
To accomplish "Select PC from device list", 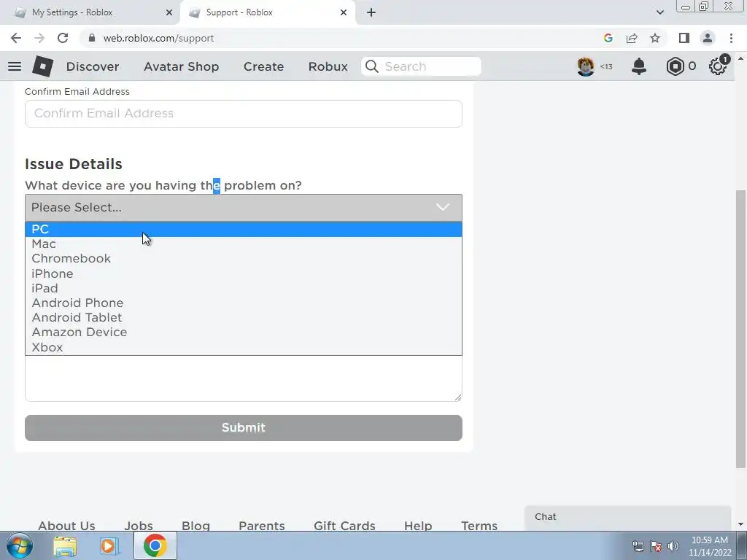I will (x=244, y=229).
